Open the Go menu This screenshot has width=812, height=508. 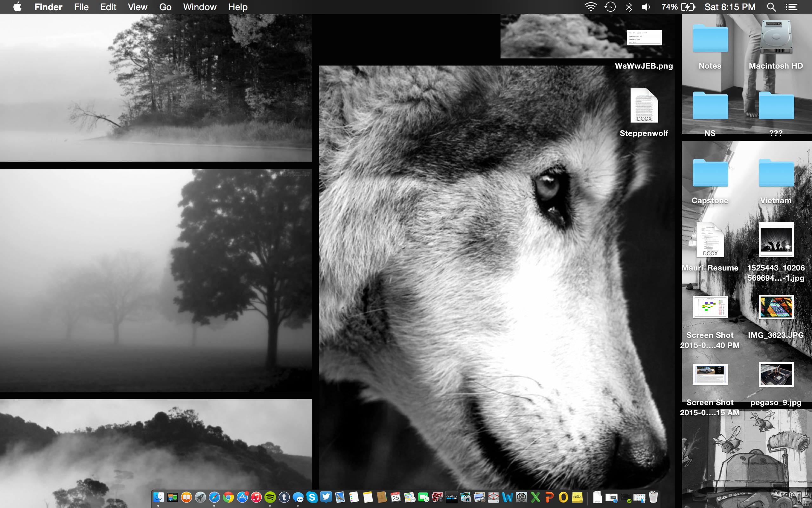coord(166,7)
